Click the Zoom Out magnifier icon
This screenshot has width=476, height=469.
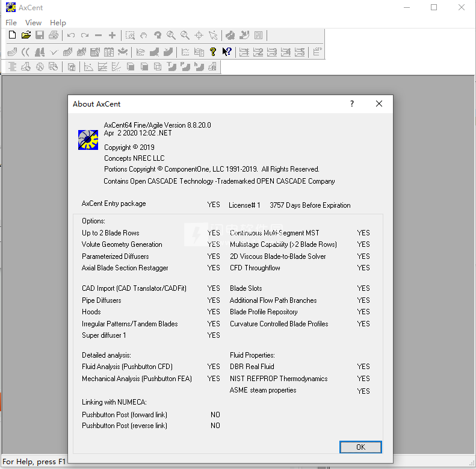[x=185, y=36]
